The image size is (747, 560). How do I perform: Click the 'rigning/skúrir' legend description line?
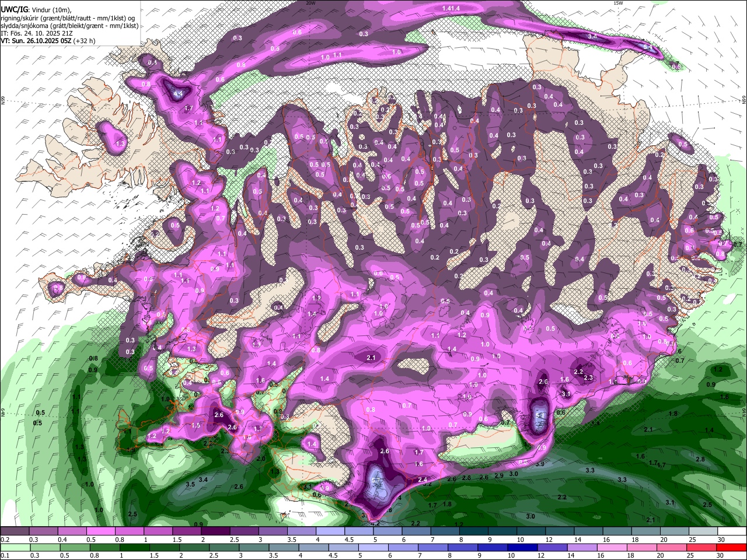pyautogui.click(x=68, y=17)
